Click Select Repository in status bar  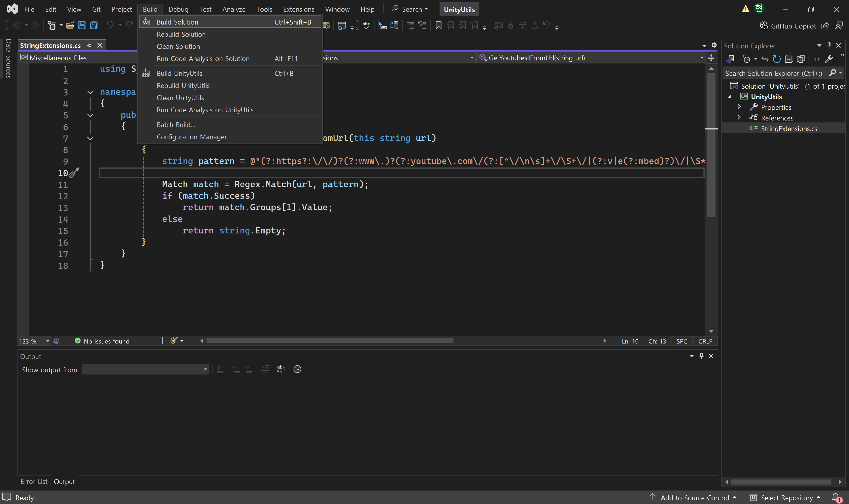tap(786, 498)
